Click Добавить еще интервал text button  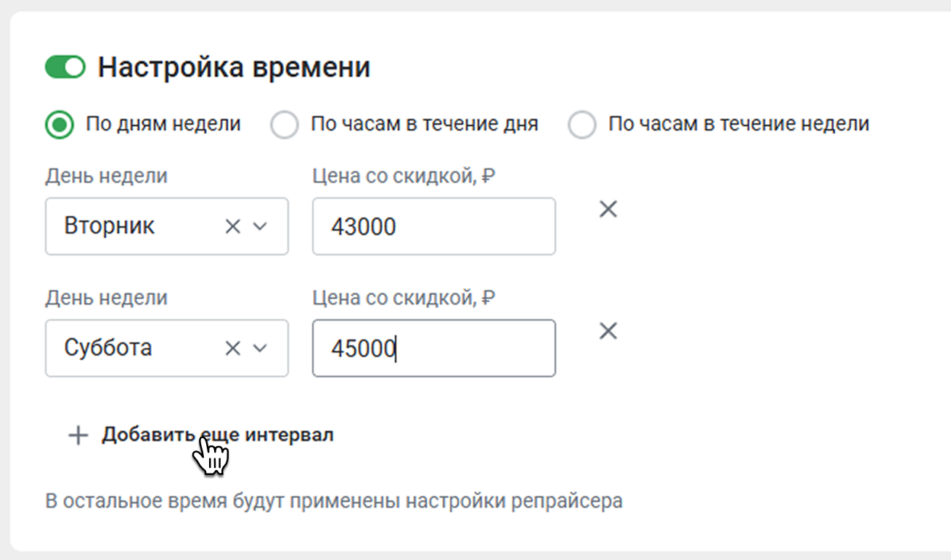click(x=218, y=435)
